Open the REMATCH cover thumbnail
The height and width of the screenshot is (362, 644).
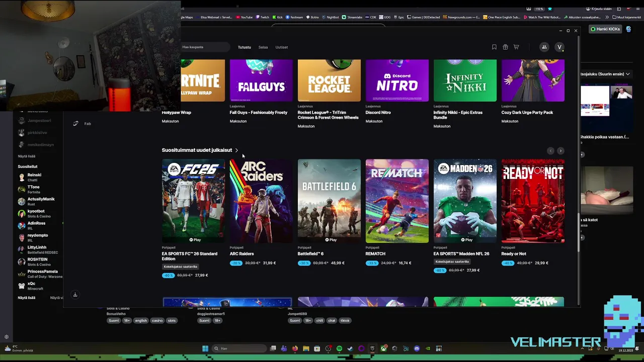point(397,201)
